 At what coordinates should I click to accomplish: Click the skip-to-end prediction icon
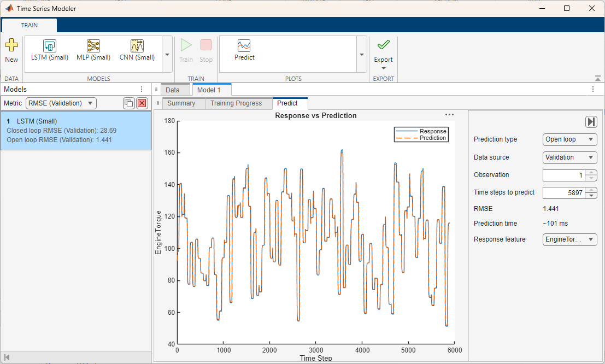pyautogui.click(x=591, y=121)
